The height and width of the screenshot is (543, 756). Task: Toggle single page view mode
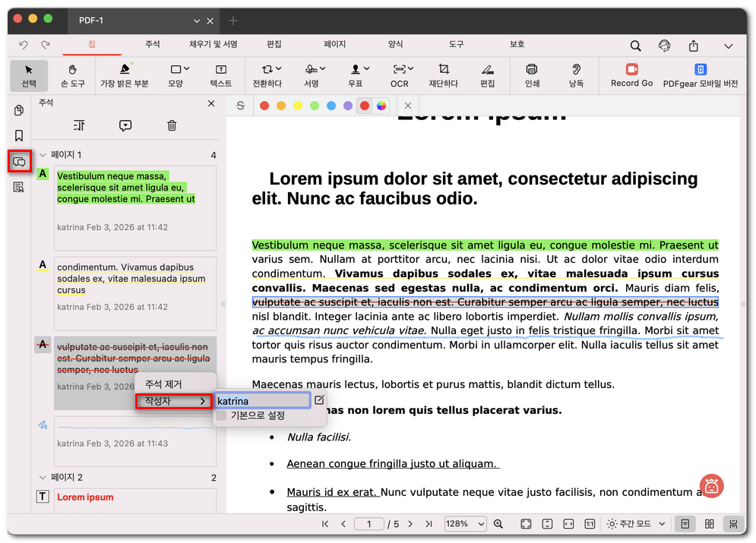685,524
